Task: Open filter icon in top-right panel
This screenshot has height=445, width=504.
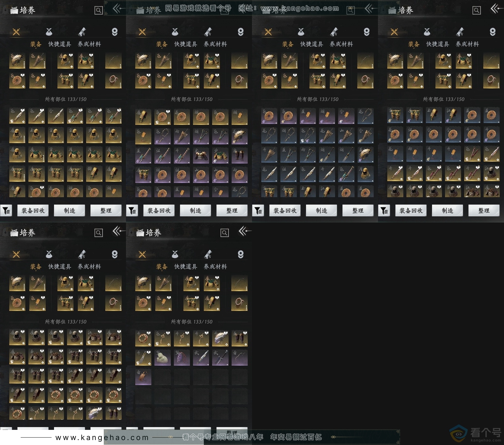Action: click(384, 210)
